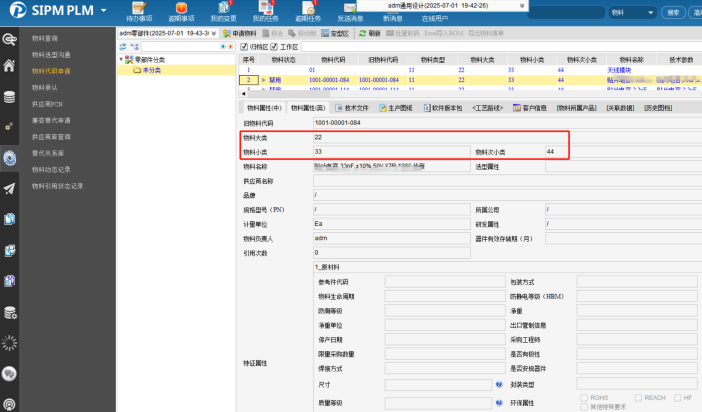Click the orange plus icon in tree search box
This screenshot has width=702, height=412.
pos(231,47)
